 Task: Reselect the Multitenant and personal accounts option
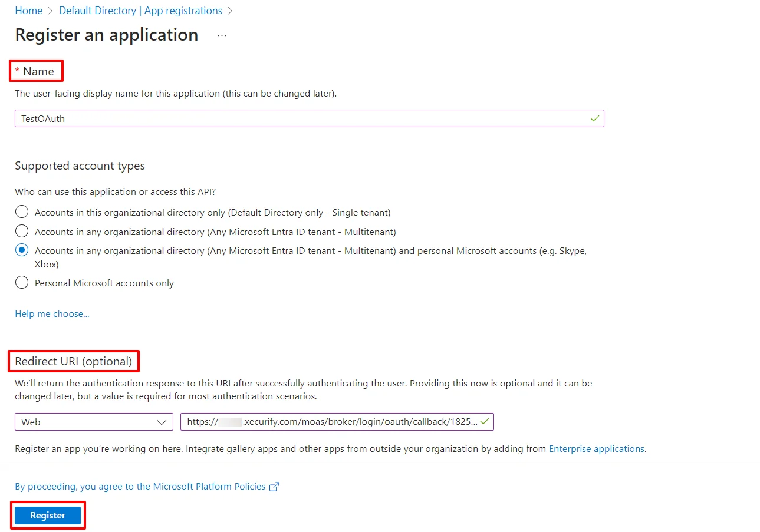coord(22,250)
